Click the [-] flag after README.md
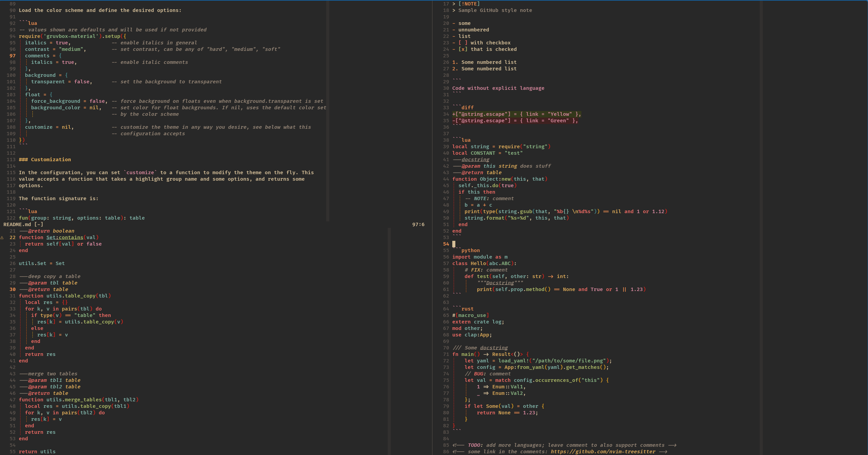 tap(39, 224)
